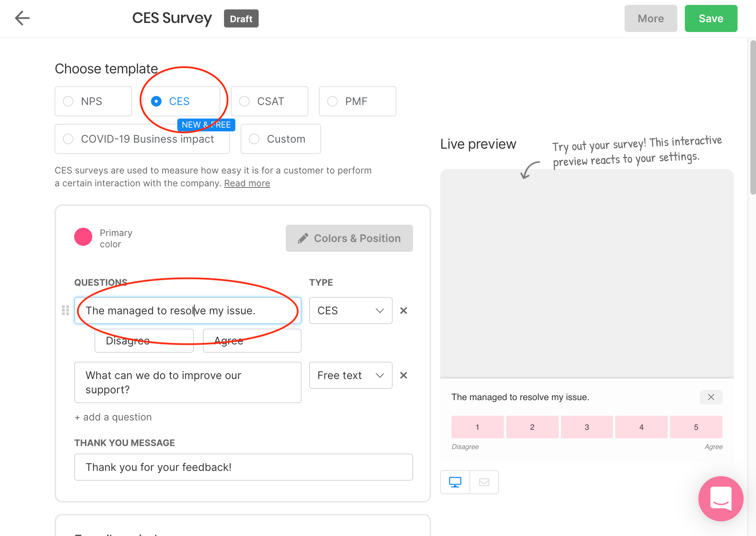Save the survey
This screenshot has width=756, height=536.
click(711, 18)
